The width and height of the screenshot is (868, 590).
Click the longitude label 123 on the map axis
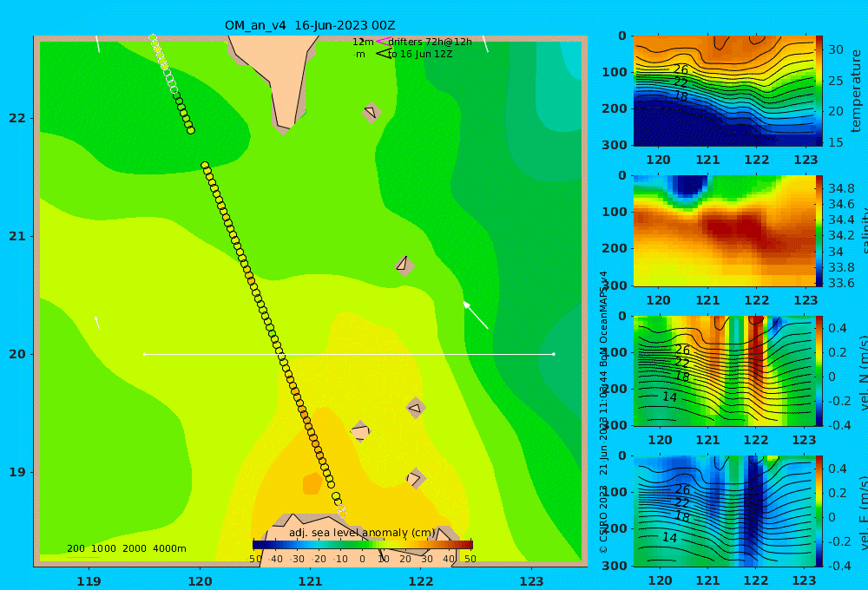[x=531, y=581]
